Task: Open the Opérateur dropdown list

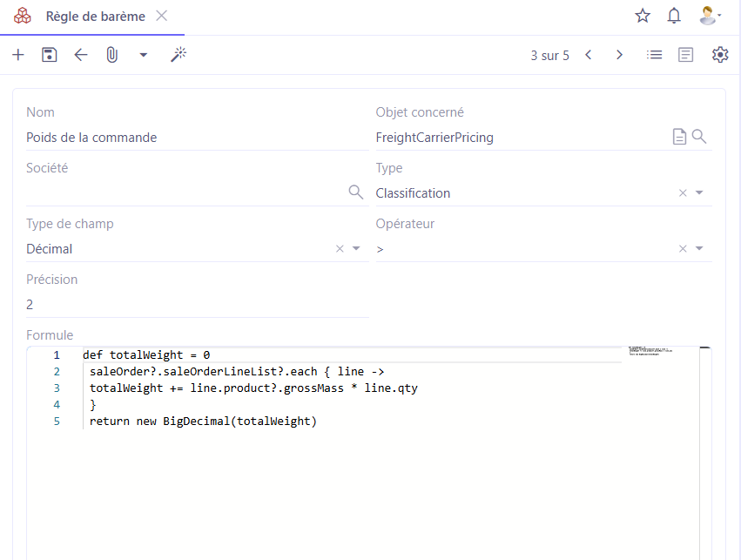Action: (699, 249)
